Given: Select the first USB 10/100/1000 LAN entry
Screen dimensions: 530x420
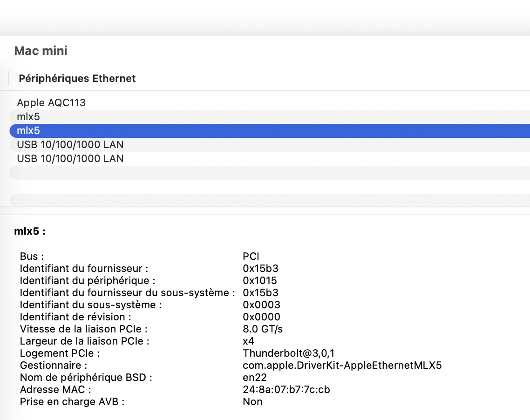Looking at the screenshot, I should point(70,145).
